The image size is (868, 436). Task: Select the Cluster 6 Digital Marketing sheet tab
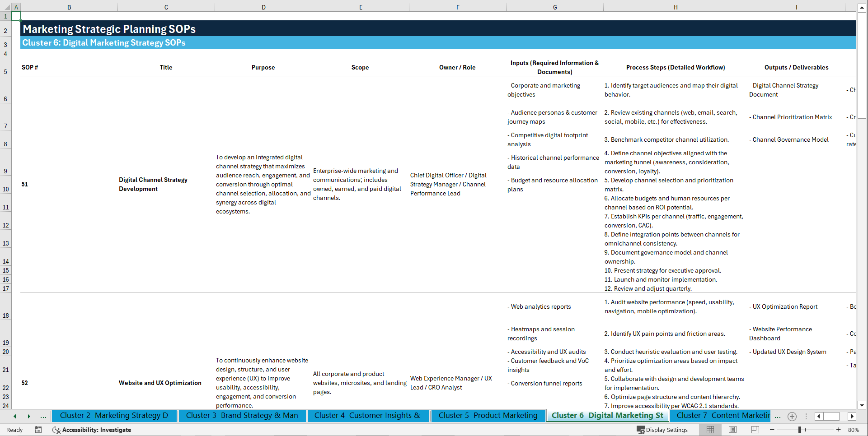[x=607, y=416]
